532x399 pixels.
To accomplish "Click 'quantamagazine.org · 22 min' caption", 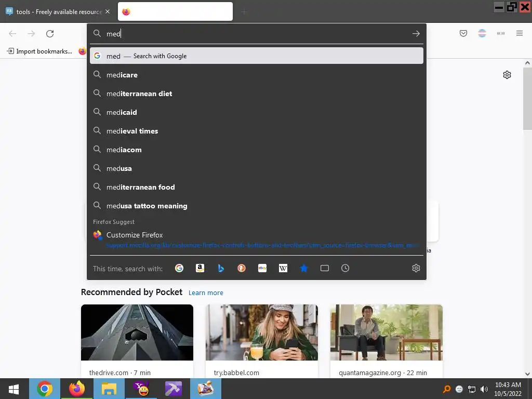I will point(383,373).
